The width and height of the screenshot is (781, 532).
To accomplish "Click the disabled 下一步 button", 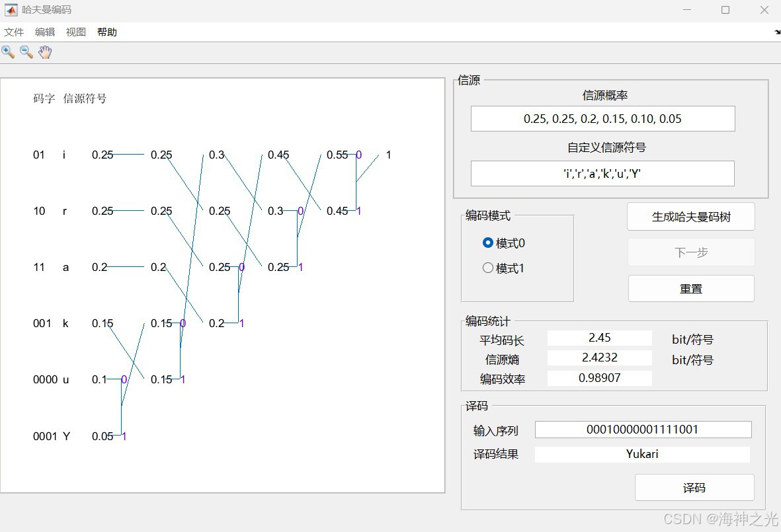I will tap(691, 252).
